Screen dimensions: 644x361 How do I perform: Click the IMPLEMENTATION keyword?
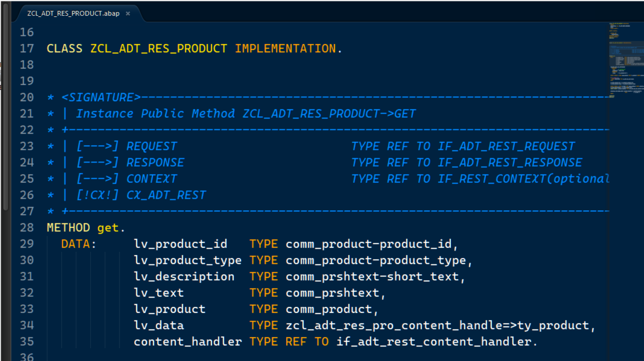coord(285,49)
